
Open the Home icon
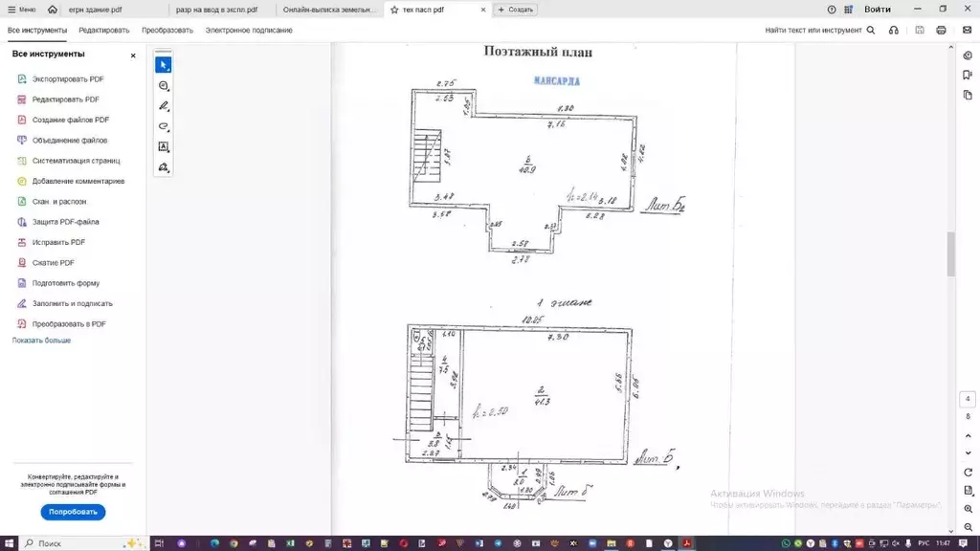click(x=53, y=10)
